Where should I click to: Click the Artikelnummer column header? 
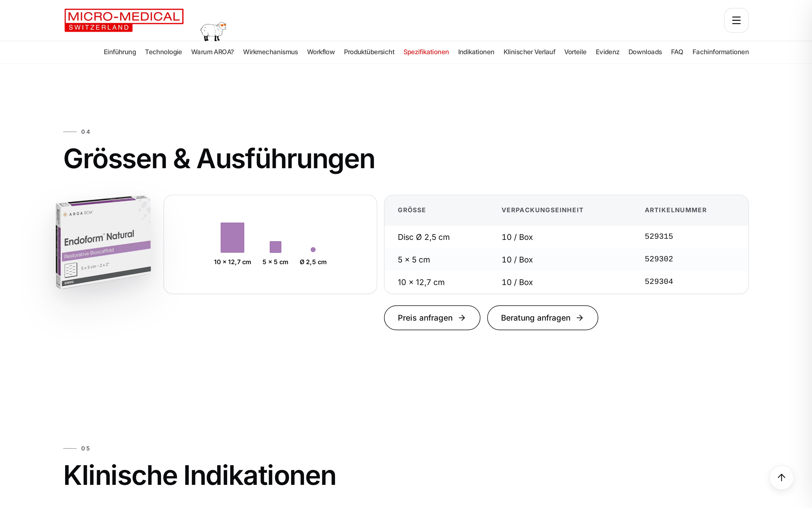coord(676,210)
